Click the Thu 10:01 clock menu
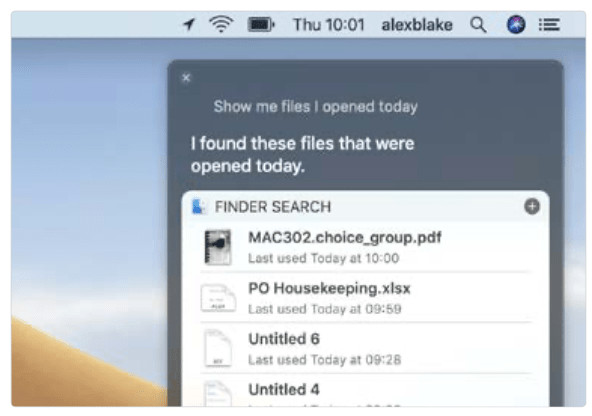Viewport: 592px width, 416px height. (x=329, y=25)
